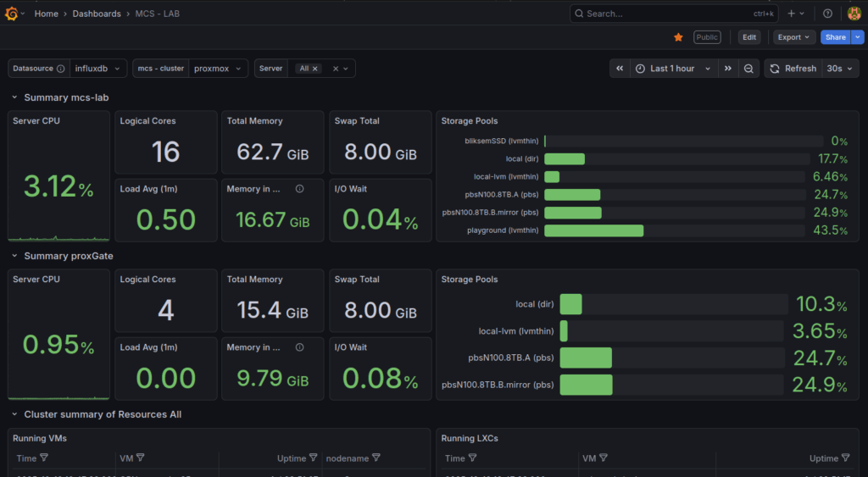The width and height of the screenshot is (868, 477).
Task: Open the Export menu
Action: (x=794, y=37)
